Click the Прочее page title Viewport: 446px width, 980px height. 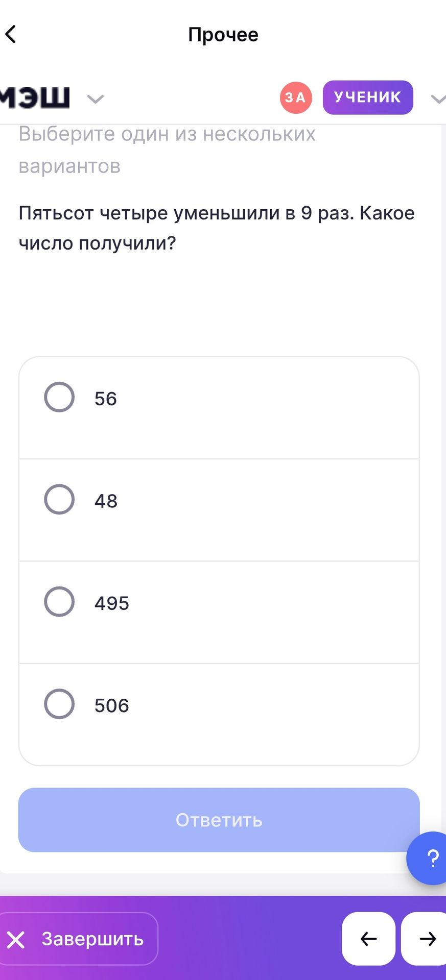click(223, 35)
